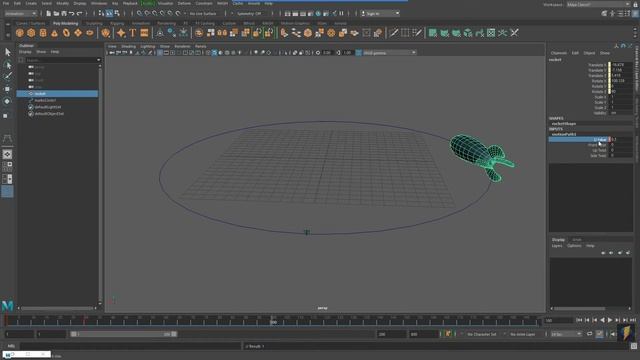Select by object type mode icon
This screenshot has width=640, height=360.
pyautogui.click(x=109, y=13)
